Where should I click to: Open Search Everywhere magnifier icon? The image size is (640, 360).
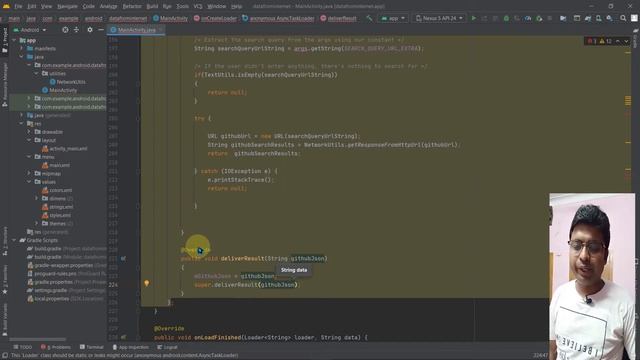pos(623,18)
